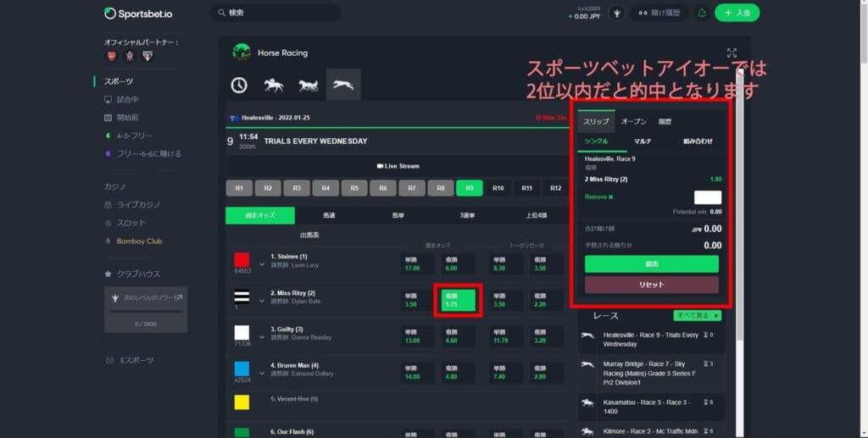The width and height of the screenshot is (868, 438).
Task: Click the bet slip stake input field
Action: 708,197
